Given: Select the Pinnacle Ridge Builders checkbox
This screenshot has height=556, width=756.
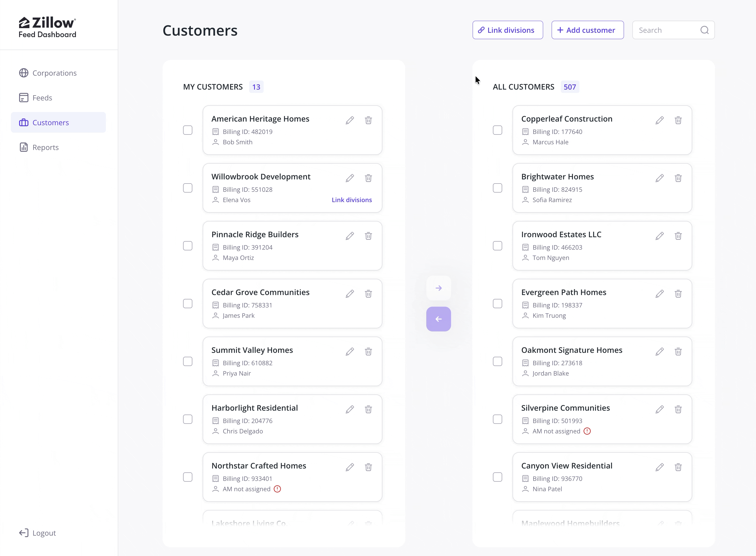Looking at the screenshot, I should [187, 246].
